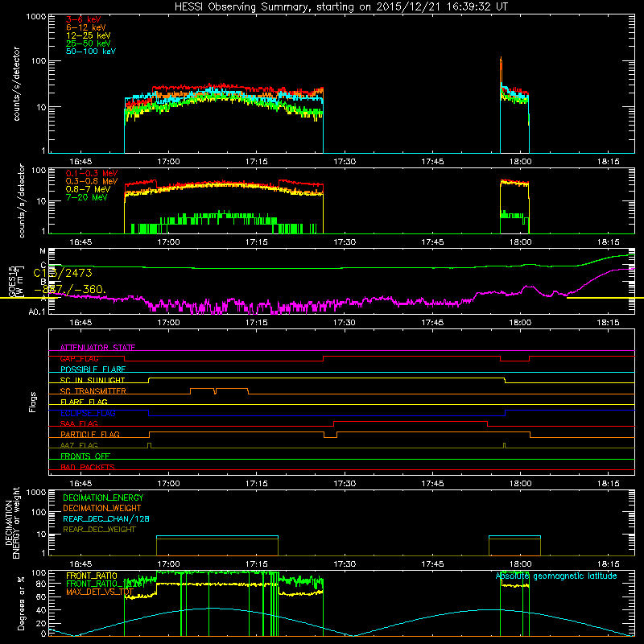
Task: Click the A0.1 tick label on GOES axis
Action: tap(37, 312)
